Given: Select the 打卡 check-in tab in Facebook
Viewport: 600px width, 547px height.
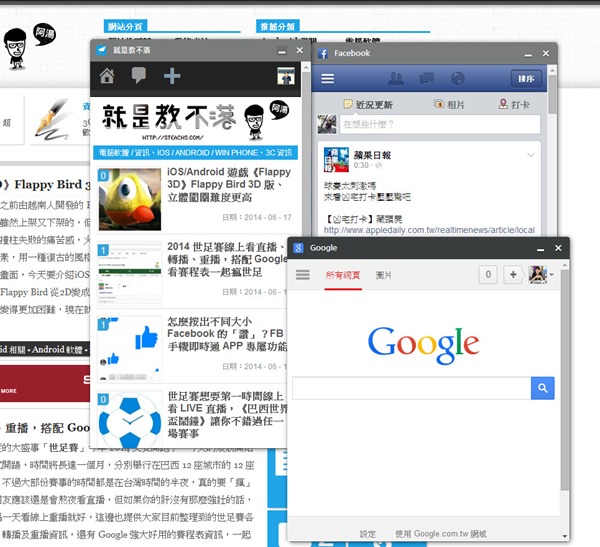Looking at the screenshot, I should click(514, 104).
